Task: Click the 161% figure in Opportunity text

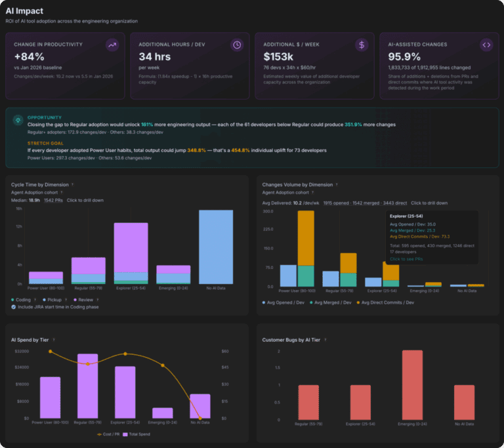Action: (x=147, y=125)
